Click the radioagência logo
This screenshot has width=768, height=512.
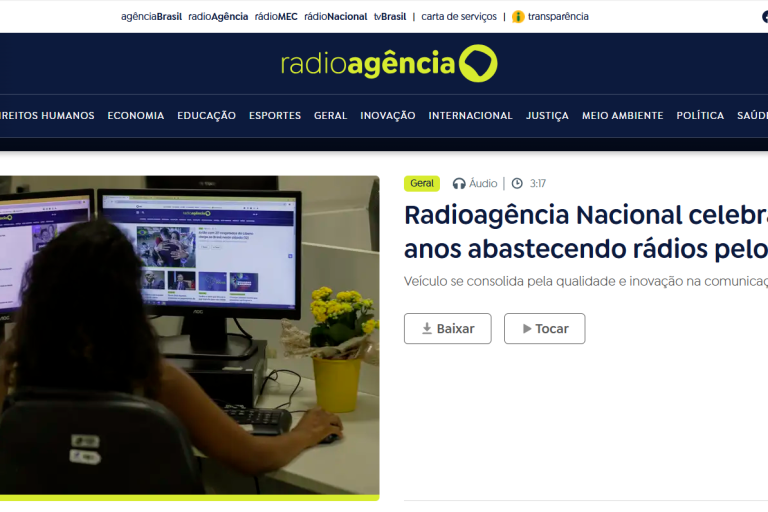pyautogui.click(x=389, y=64)
